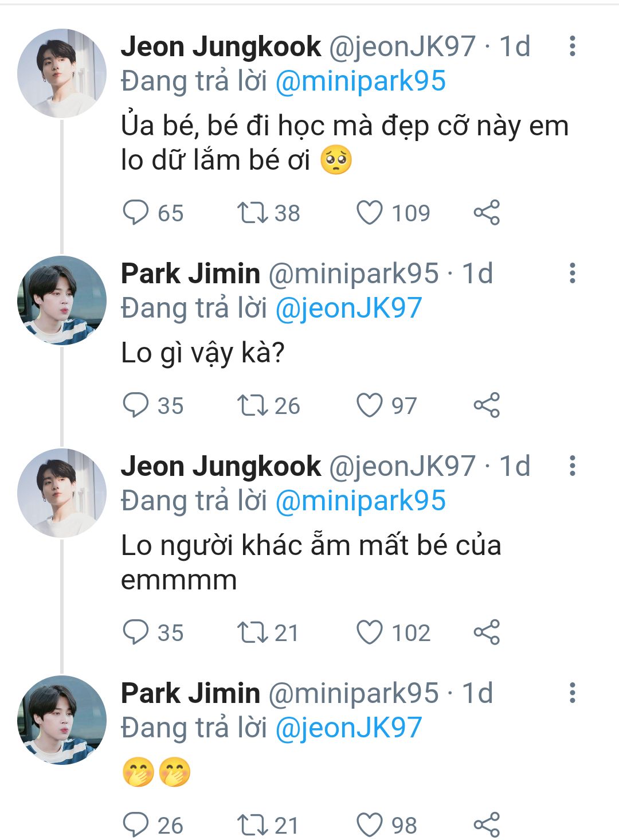Open more options on "Lo người khác" tweet
The height and width of the screenshot is (840, 619).
[x=572, y=466]
